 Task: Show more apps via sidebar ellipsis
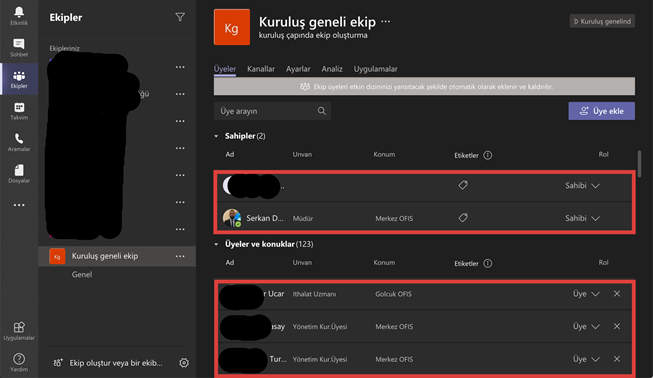(x=19, y=205)
